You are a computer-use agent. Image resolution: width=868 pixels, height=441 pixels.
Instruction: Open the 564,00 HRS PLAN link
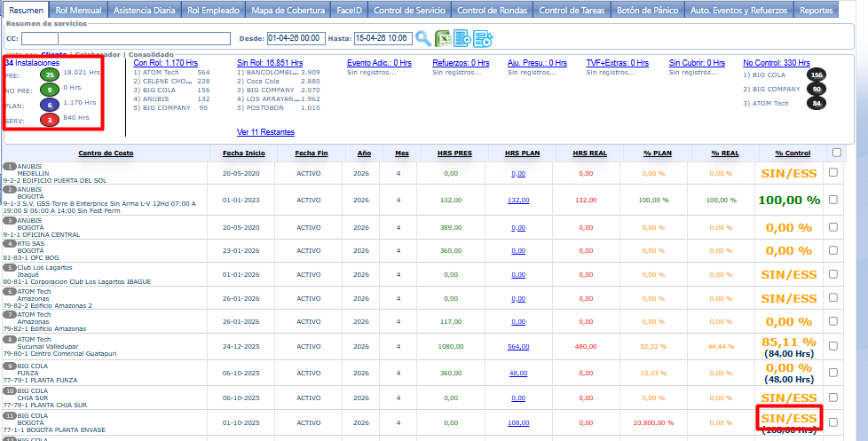(x=519, y=346)
